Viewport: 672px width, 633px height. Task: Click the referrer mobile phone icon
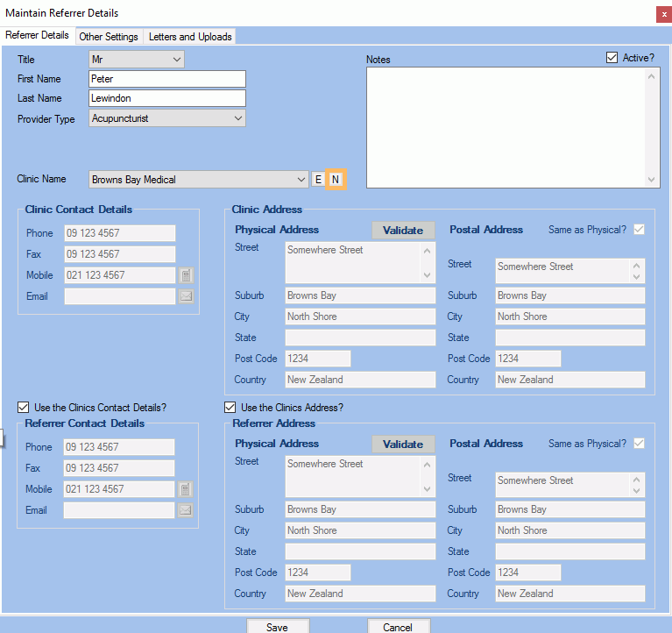[186, 489]
